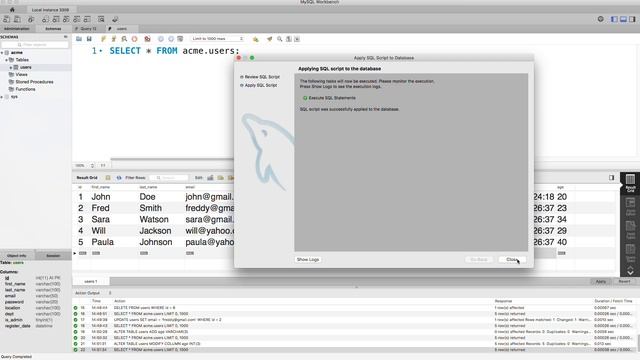Image resolution: width=640 pixels, height=360 pixels.
Task: Create new view icon in main toolbar
Action: click(x=66, y=19)
